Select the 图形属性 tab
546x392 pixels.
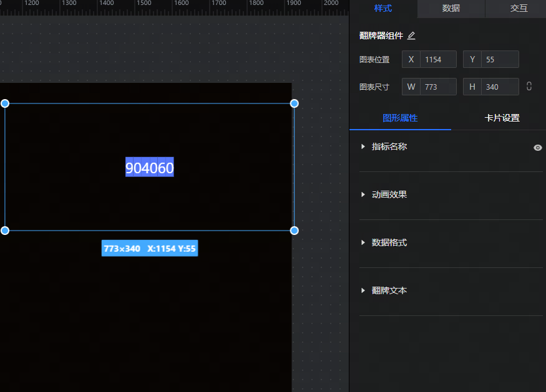400,118
